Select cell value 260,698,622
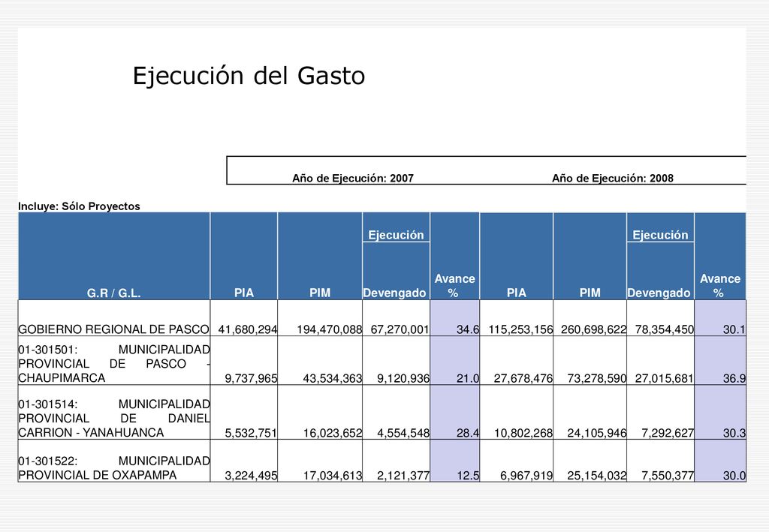 (593, 329)
